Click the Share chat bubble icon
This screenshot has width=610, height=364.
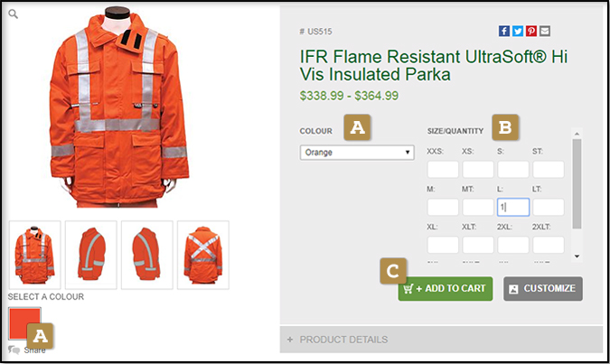(x=14, y=350)
